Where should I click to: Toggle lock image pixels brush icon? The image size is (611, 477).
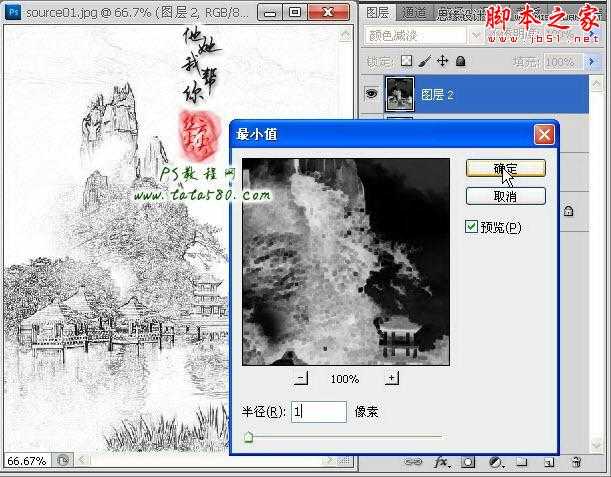(424, 61)
